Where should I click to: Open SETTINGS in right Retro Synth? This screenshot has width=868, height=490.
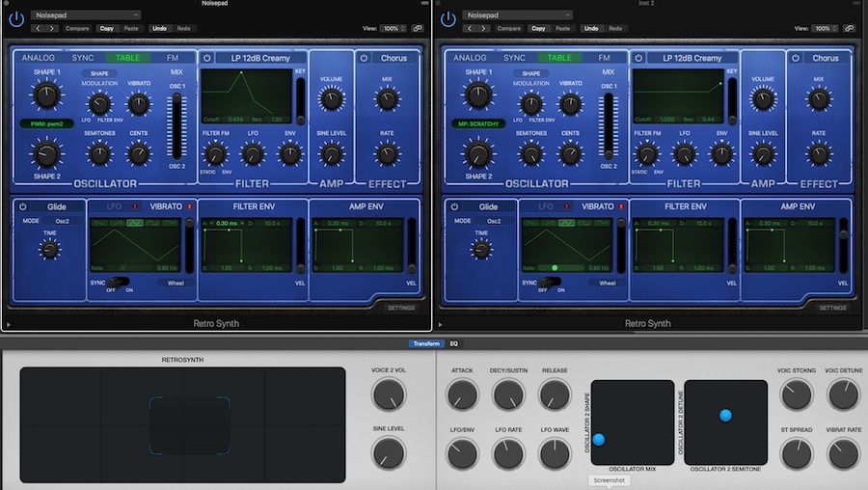(x=833, y=308)
